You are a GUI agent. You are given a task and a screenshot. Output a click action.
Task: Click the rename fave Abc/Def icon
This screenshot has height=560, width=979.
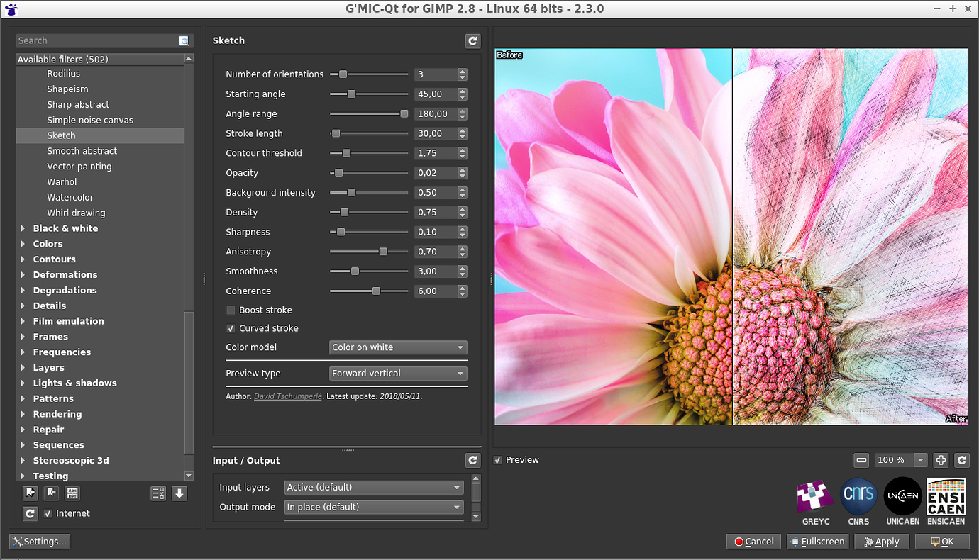(72, 493)
